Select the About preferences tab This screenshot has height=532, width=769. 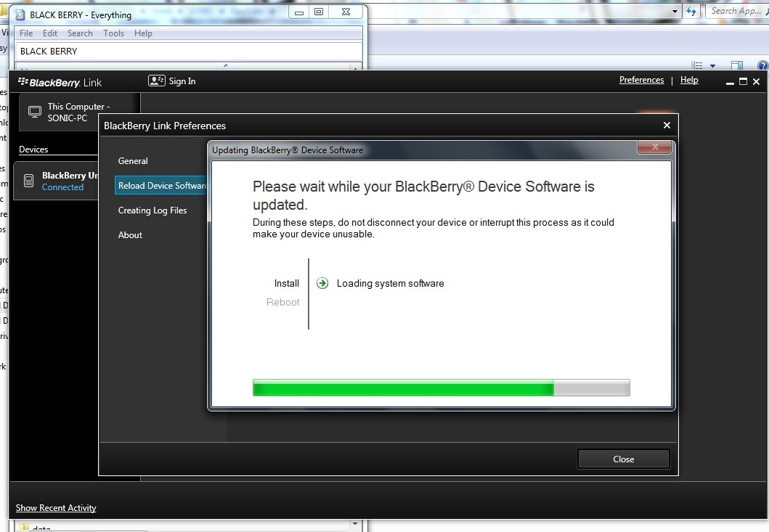click(x=130, y=235)
